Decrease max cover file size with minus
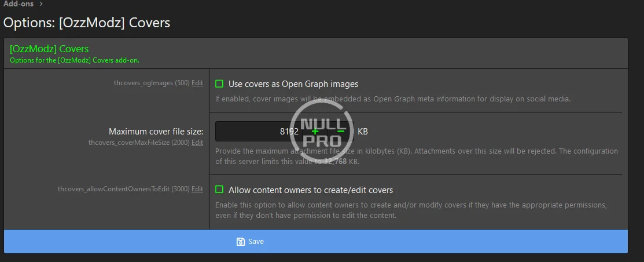The image size is (644, 262). (x=341, y=132)
